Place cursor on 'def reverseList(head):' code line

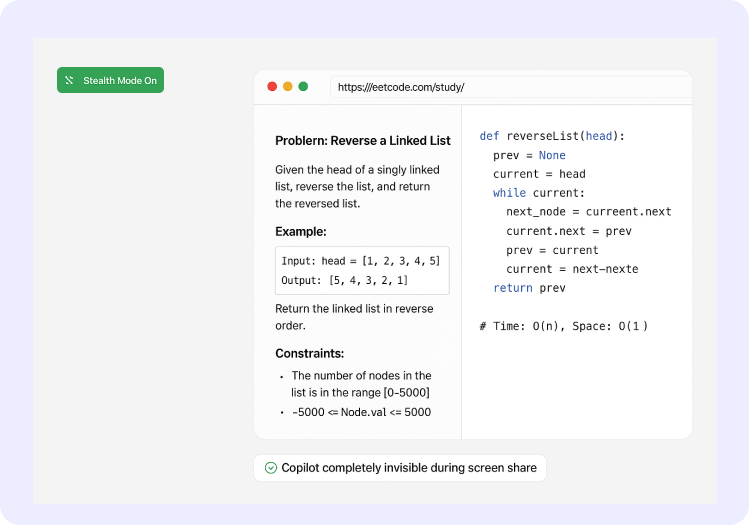pos(551,136)
